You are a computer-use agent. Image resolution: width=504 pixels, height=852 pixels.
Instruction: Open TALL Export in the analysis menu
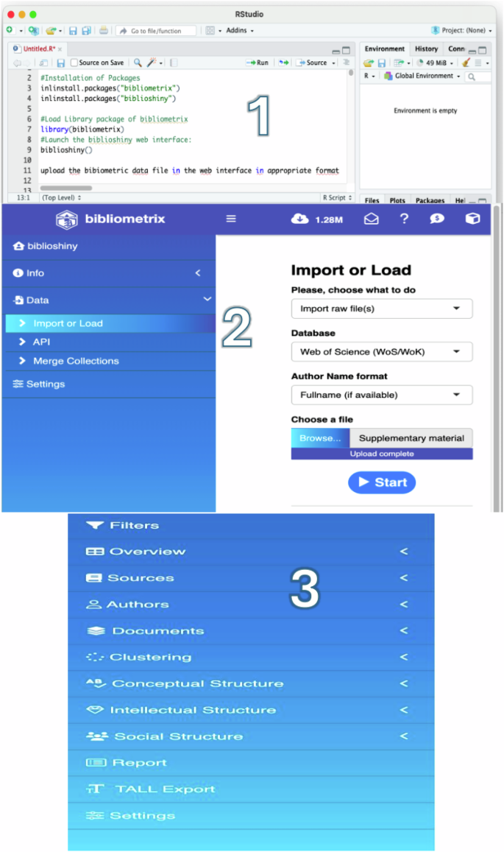click(251, 789)
